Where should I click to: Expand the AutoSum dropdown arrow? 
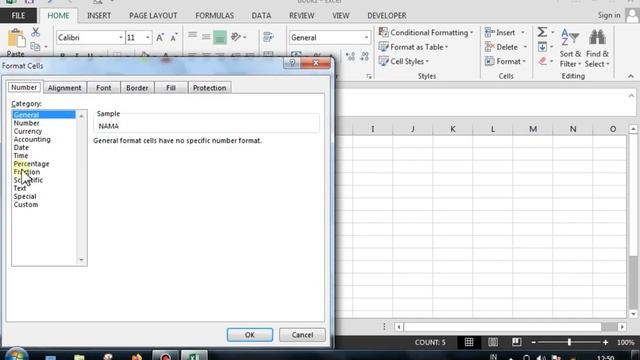tap(553, 32)
